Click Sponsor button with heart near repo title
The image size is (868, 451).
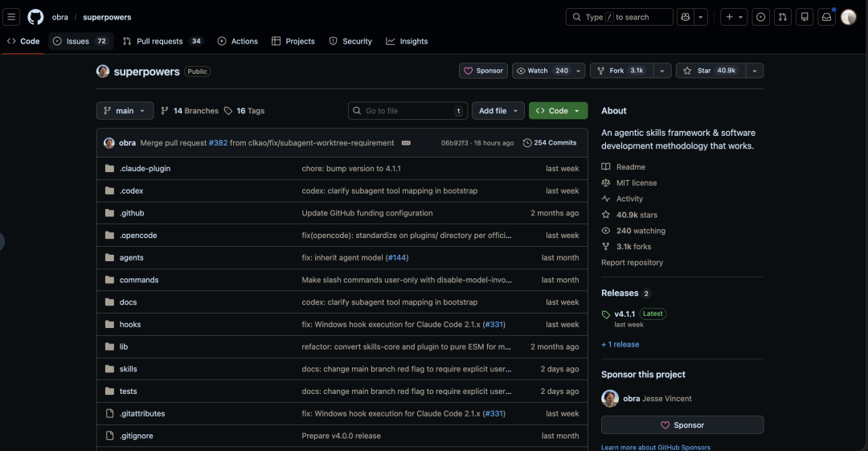tap(483, 71)
